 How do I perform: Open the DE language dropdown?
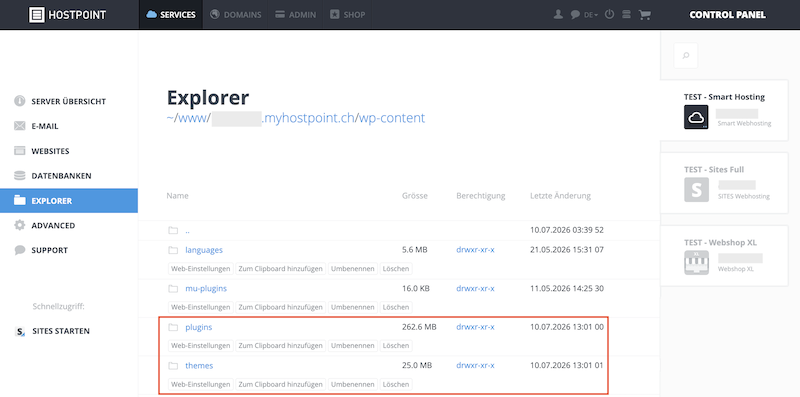tap(591, 15)
